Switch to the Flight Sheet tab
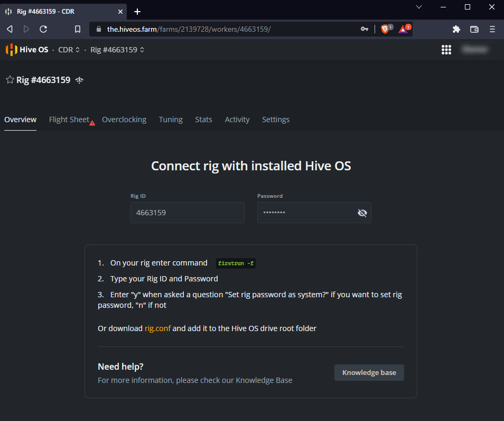The image size is (504, 421). [69, 120]
